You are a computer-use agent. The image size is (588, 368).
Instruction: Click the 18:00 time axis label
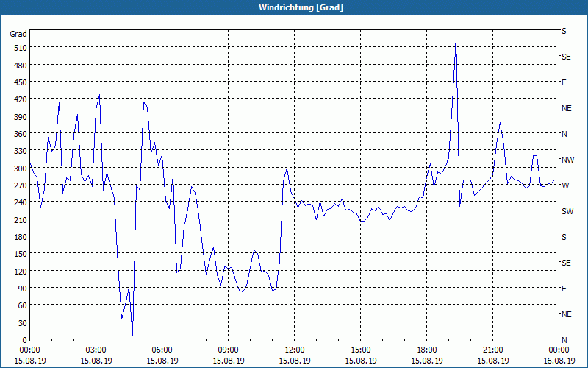427,350
